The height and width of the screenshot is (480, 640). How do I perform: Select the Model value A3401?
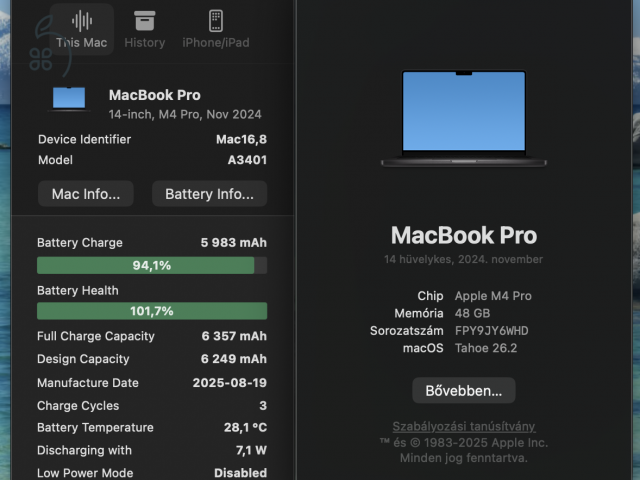coord(247,160)
